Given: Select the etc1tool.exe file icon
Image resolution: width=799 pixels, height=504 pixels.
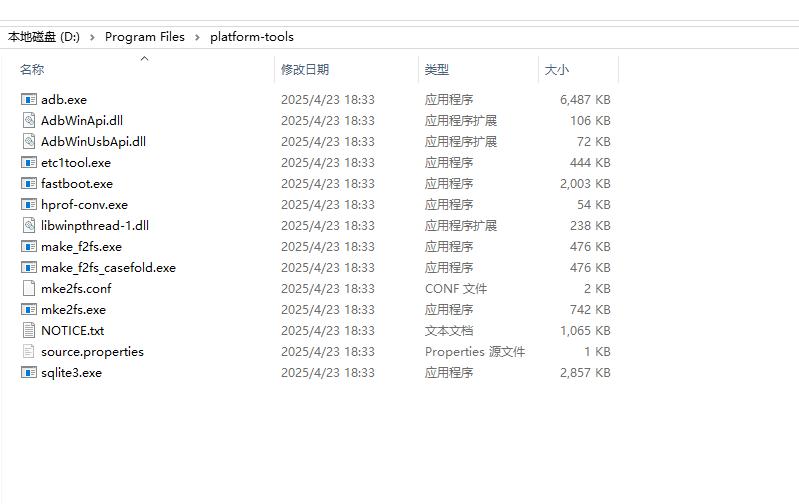Looking at the screenshot, I should [29, 163].
